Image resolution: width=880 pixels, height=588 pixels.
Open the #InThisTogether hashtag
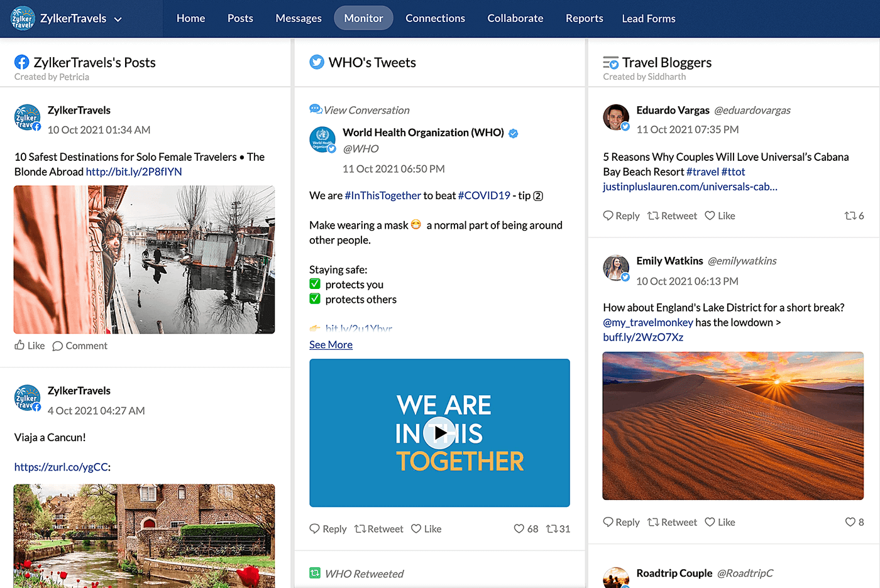pos(383,195)
